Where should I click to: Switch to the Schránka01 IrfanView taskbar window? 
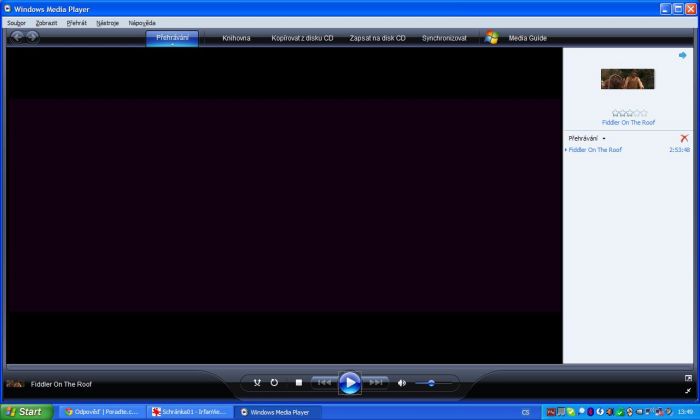point(190,412)
